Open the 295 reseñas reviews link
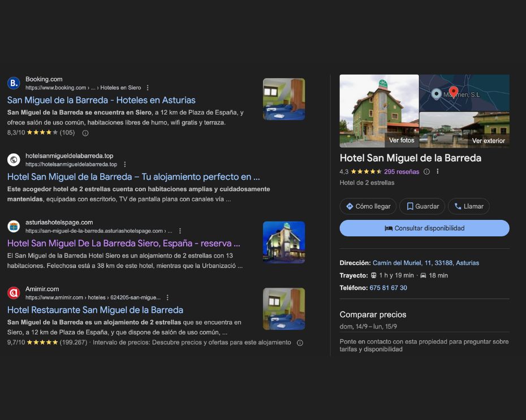The width and height of the screenshot is (526, 420). click(x=402, y=172)
